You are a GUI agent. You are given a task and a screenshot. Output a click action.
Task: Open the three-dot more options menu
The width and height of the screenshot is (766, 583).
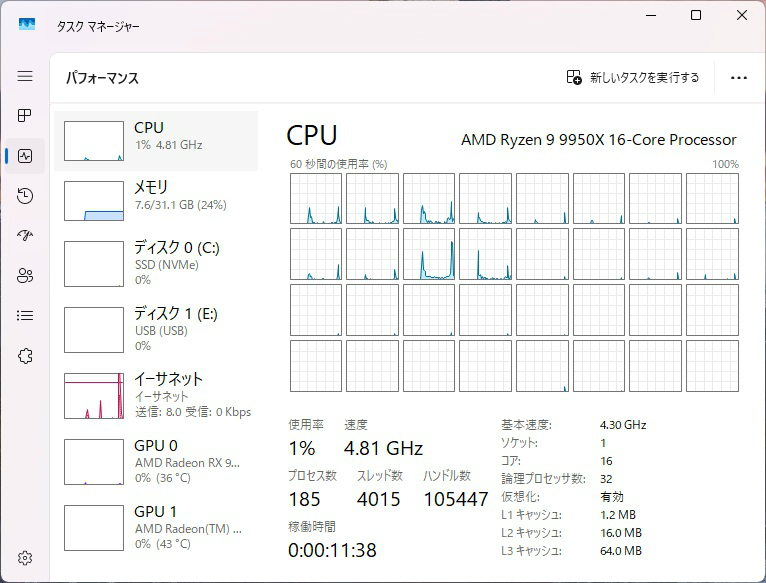coord(739,77)
